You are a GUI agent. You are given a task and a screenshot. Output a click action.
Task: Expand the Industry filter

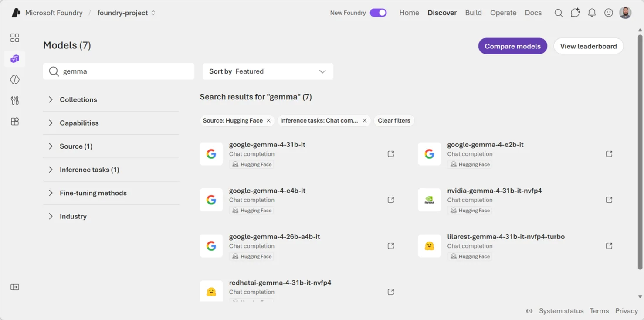pos(111,216)
